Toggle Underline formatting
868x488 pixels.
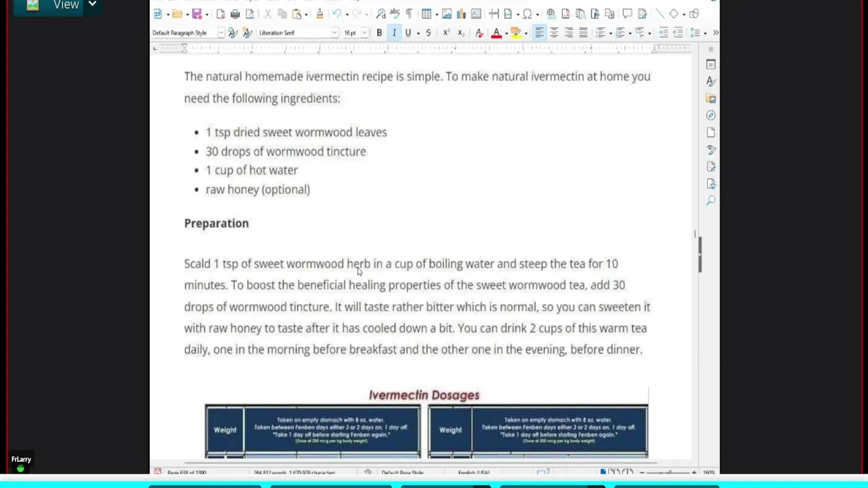tap(408, 33)
